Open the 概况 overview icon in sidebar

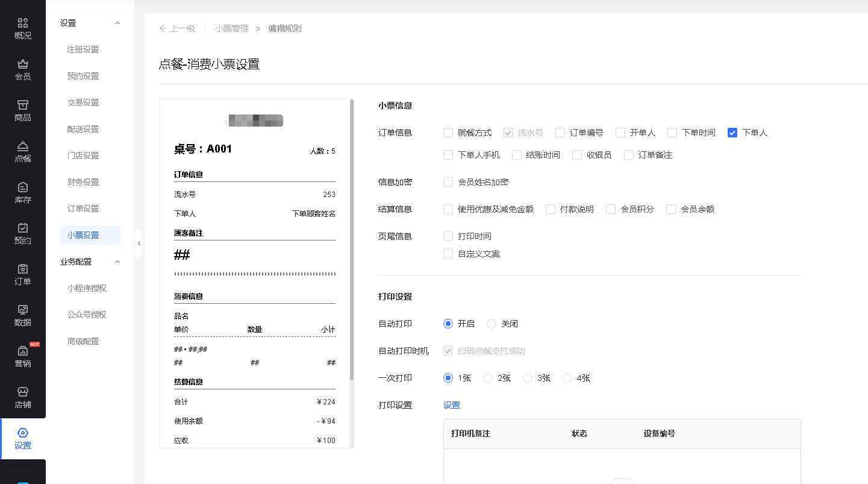coord(23,23)
